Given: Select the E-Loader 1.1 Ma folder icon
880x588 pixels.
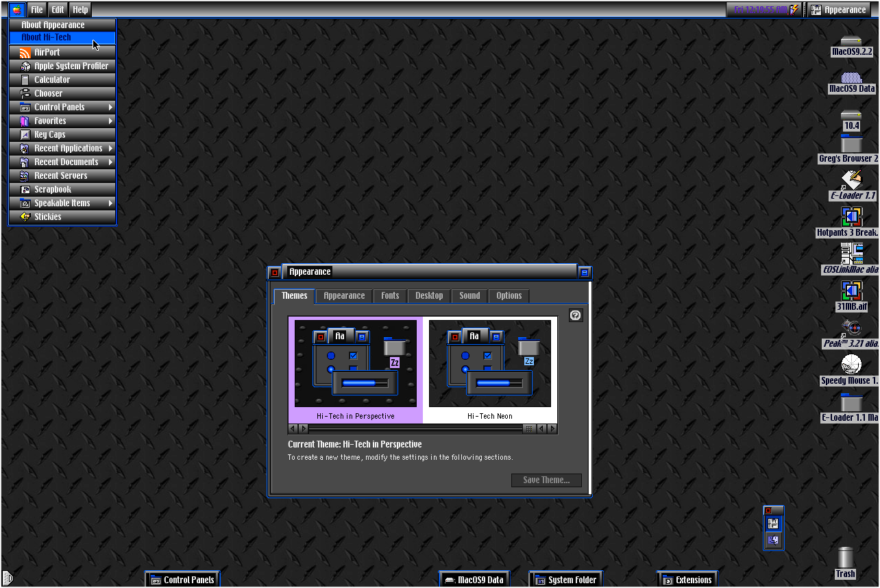Looking at the screenshot, I should pos(851,402).
